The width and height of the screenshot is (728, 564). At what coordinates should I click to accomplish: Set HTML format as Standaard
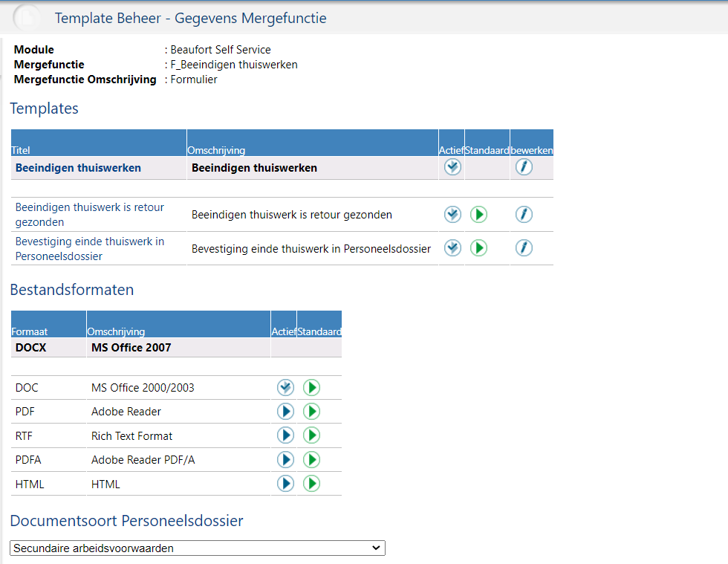pos(311,484)
